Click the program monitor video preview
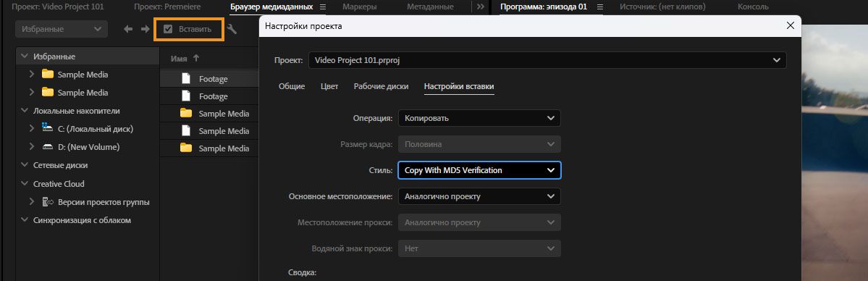The width and height of the screenshot is (868, 281). pyautogui.click(x=834, y=152)
